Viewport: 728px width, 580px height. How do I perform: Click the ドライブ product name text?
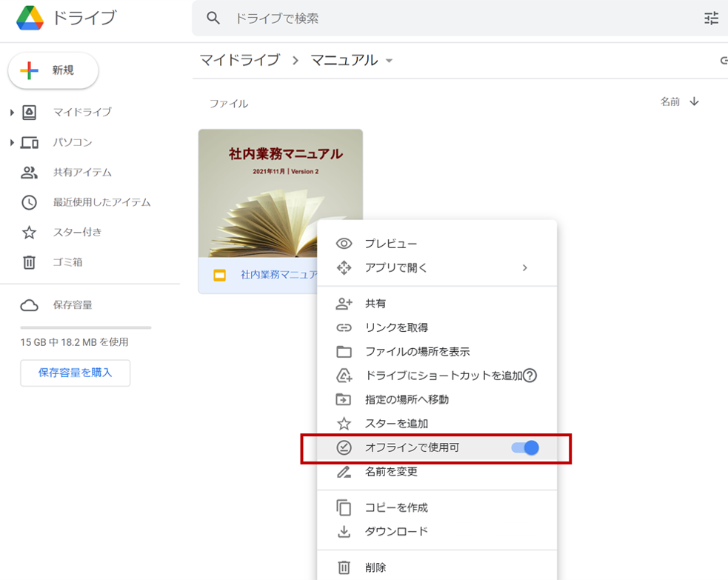click(x=84, y=18)
